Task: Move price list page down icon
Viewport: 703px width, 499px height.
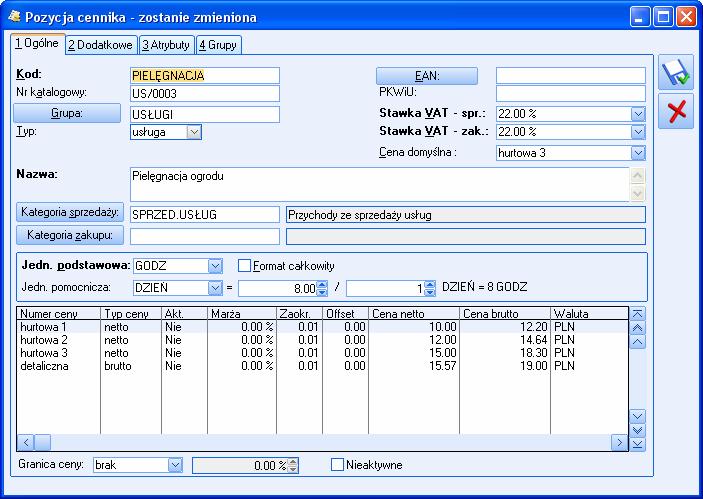Action: tap(638, 430)
